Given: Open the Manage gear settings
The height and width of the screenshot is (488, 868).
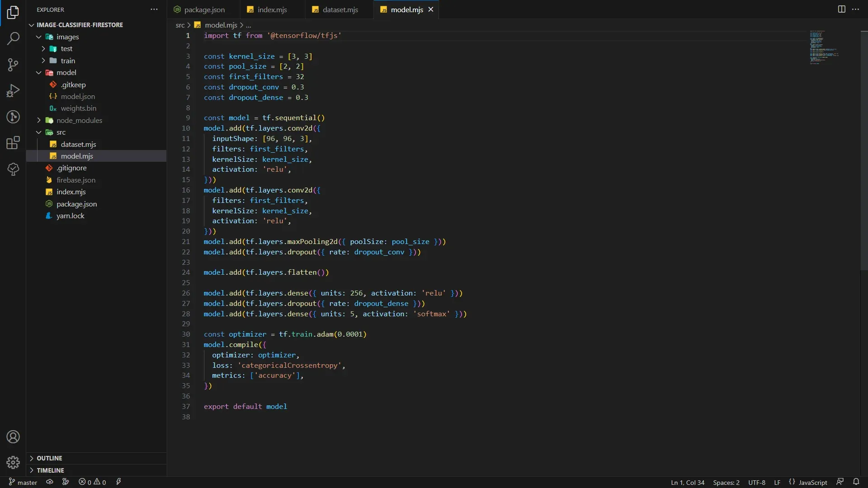Looking at the screenshot, I should (x=13, y=462).
